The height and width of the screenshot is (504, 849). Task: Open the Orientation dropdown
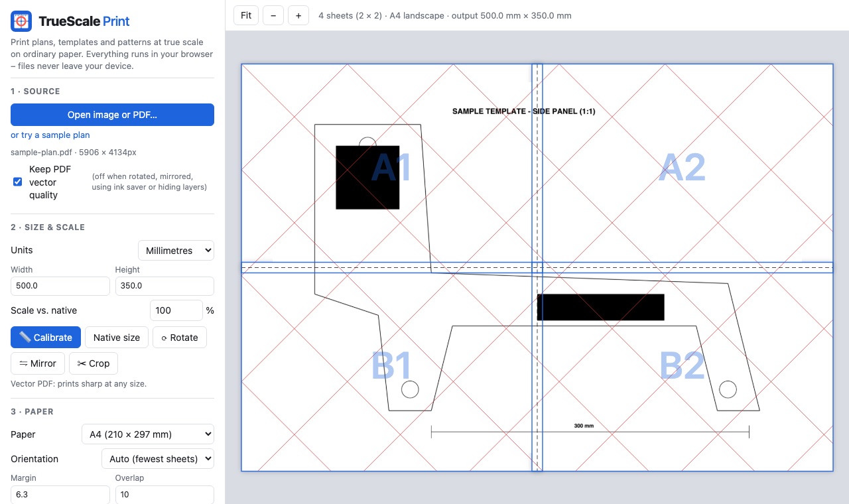(x=158, y=459)
